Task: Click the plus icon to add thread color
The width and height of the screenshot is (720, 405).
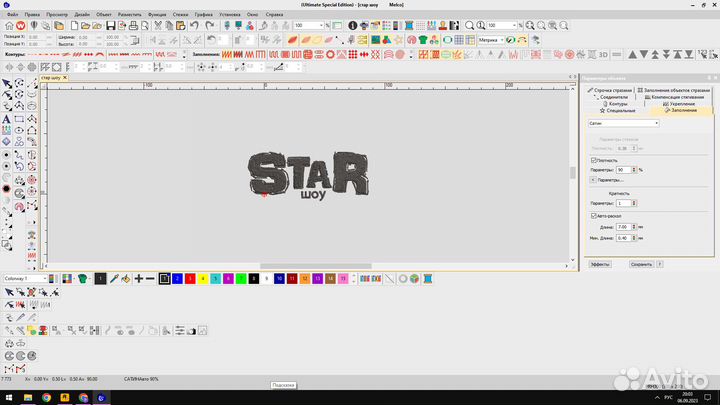Action: pyautogui.click(x=138, y=278)
